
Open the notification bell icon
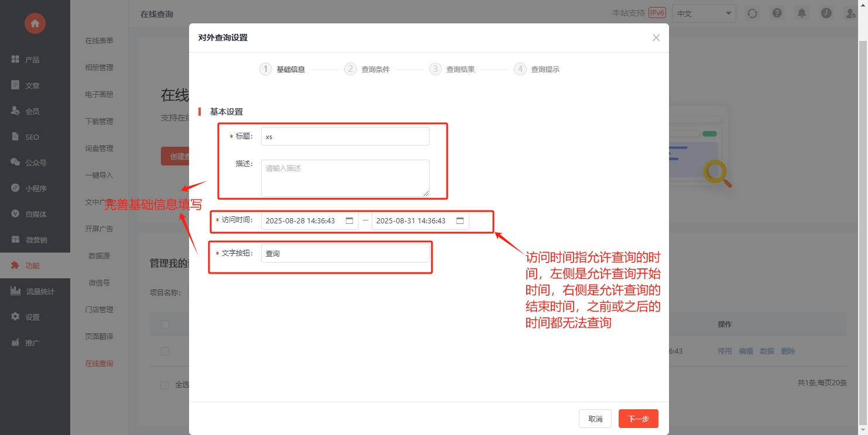tap(801, 13)
